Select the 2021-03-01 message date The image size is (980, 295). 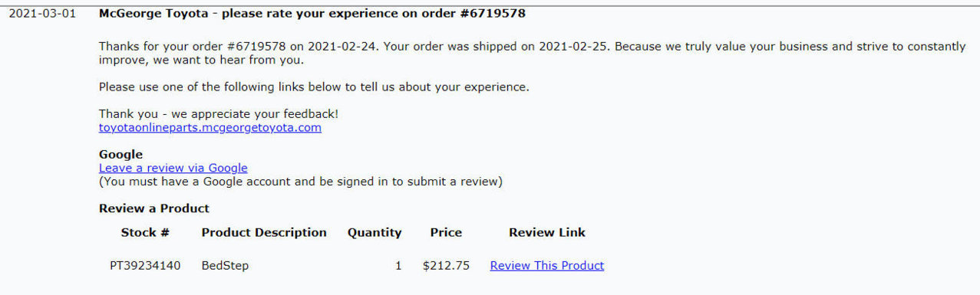42,14
